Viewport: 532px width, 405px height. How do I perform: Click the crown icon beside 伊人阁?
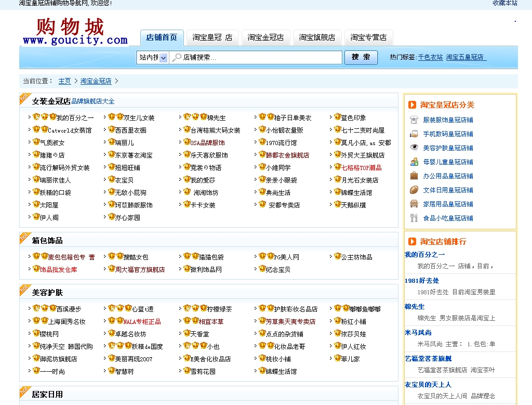36,217
